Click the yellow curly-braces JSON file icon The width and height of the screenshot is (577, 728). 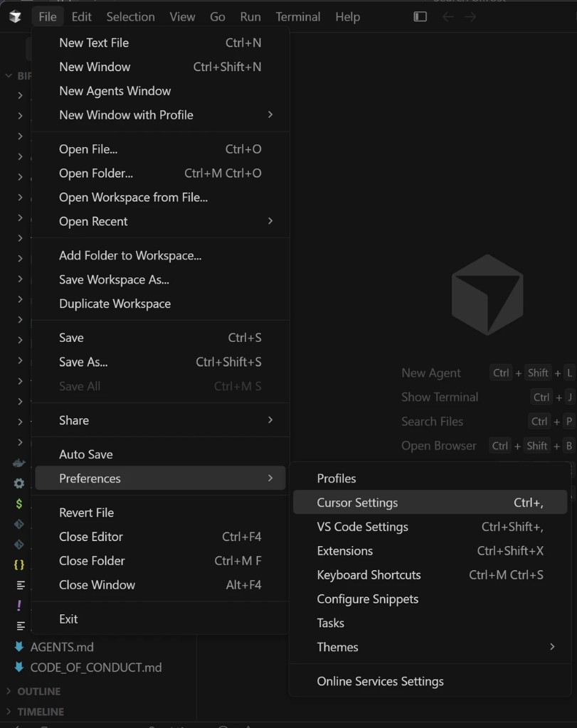point(19,564)
